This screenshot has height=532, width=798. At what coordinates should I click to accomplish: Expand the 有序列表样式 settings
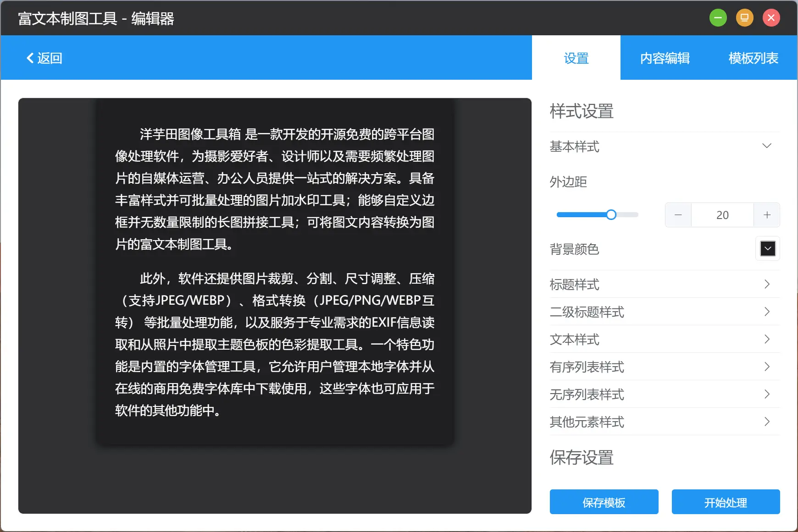click(x=766, y=367)
